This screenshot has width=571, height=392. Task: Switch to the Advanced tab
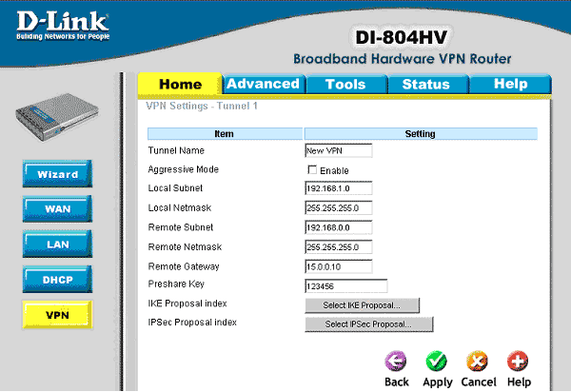pyautogui.click(x=263, y=84)
